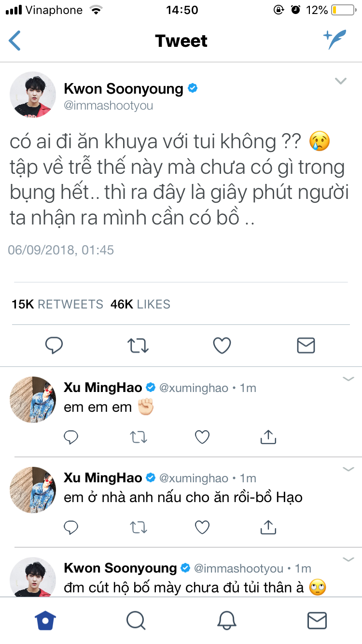Screen dimensions: 362x644
Task: Share the 'em em em' reply
Action: tap(268, 437)
